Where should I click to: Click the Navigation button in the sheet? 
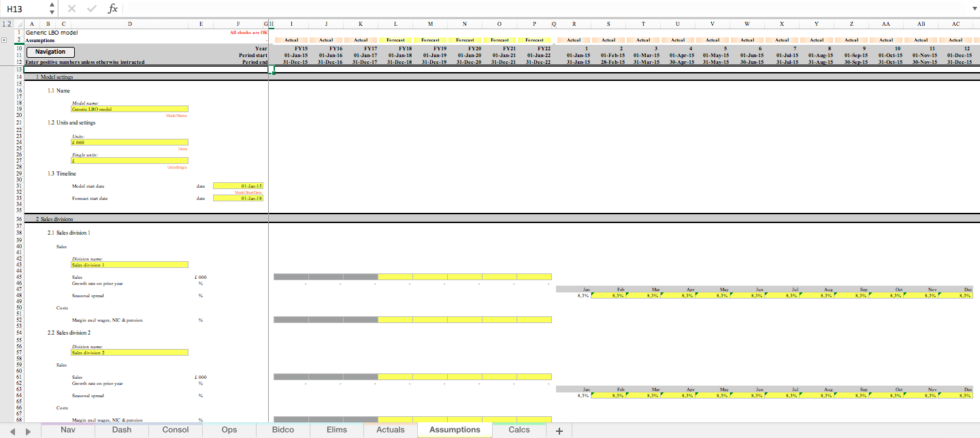point(50,51)
